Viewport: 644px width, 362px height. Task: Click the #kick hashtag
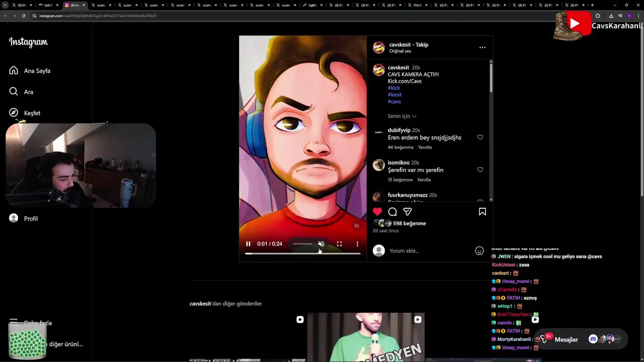coord(394,88)
